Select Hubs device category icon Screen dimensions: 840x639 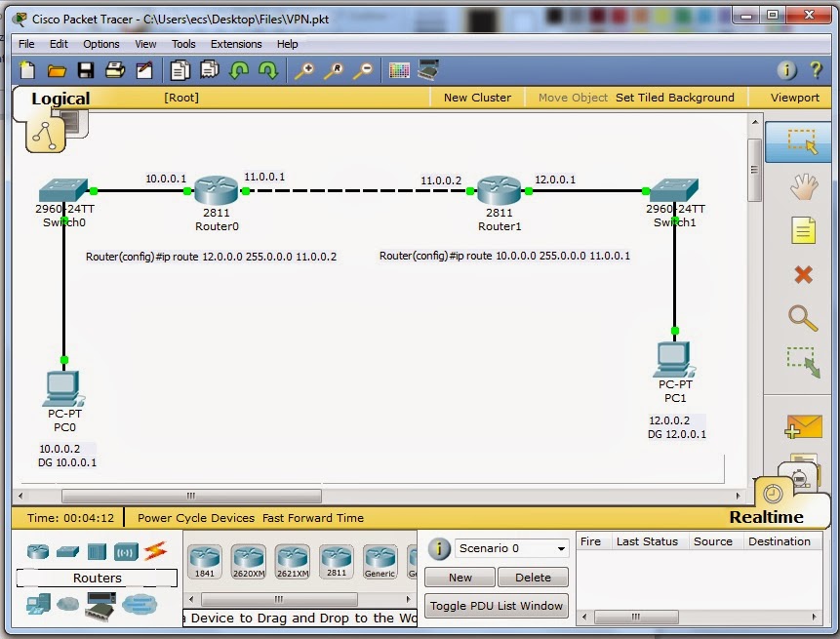[x=97, y=551]
